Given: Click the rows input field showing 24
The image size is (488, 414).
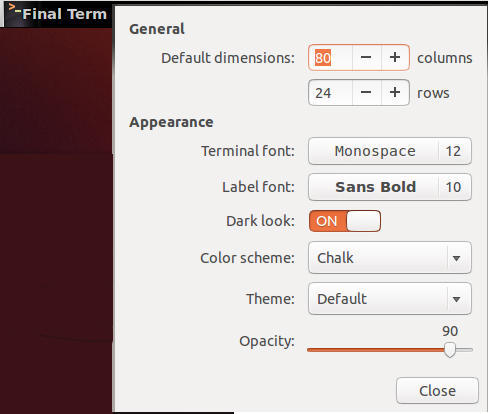Looking at the screenshot, I should [330, 92].
